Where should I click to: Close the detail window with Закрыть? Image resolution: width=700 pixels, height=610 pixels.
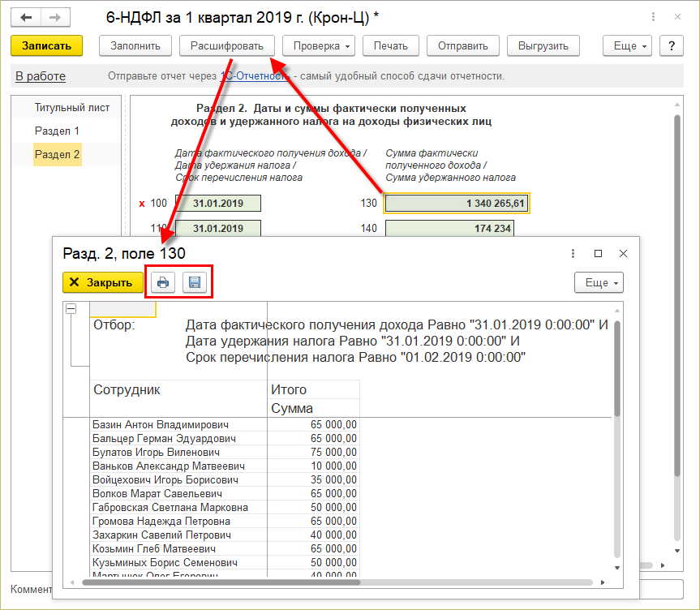pos(102,282)
